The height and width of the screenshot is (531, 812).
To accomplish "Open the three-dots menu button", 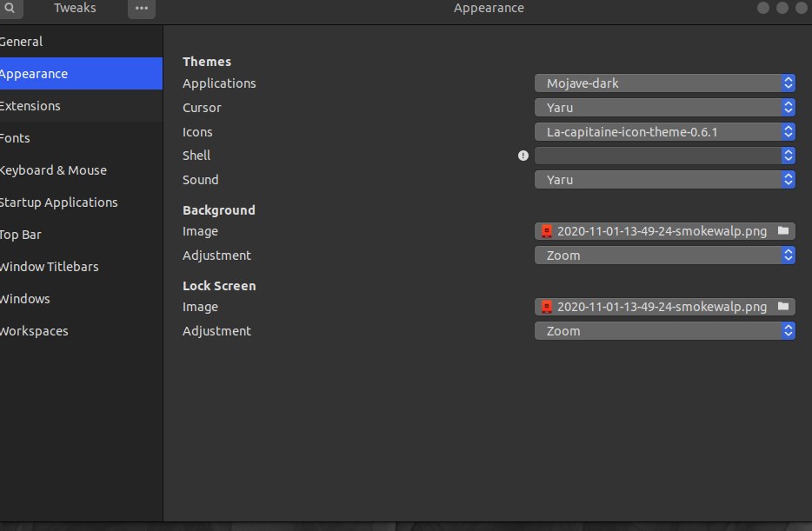I will point(142,8).
